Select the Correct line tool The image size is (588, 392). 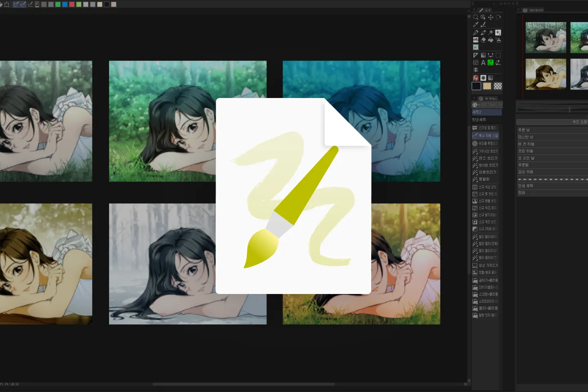[498, 62]
